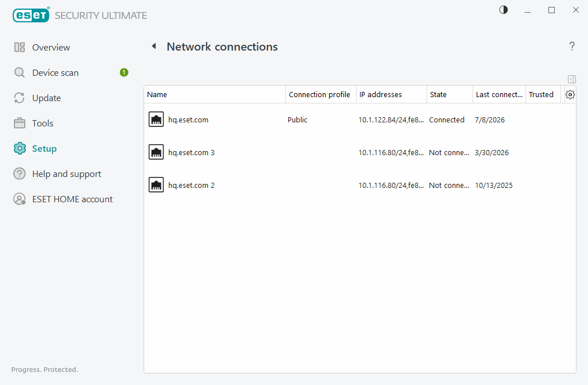Click Not conne... state for hq.eset.com 2
The height and width of the screenshot is (385, 588).
449,185
